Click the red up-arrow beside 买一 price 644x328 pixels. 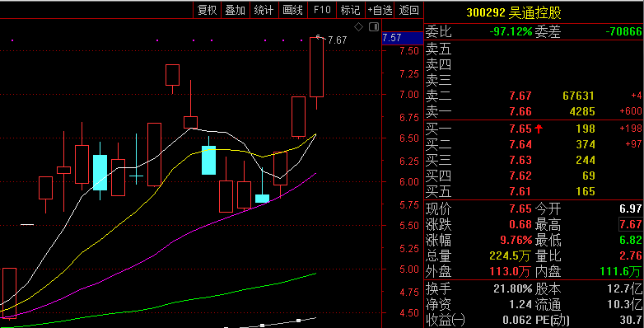tap(539, 129)
